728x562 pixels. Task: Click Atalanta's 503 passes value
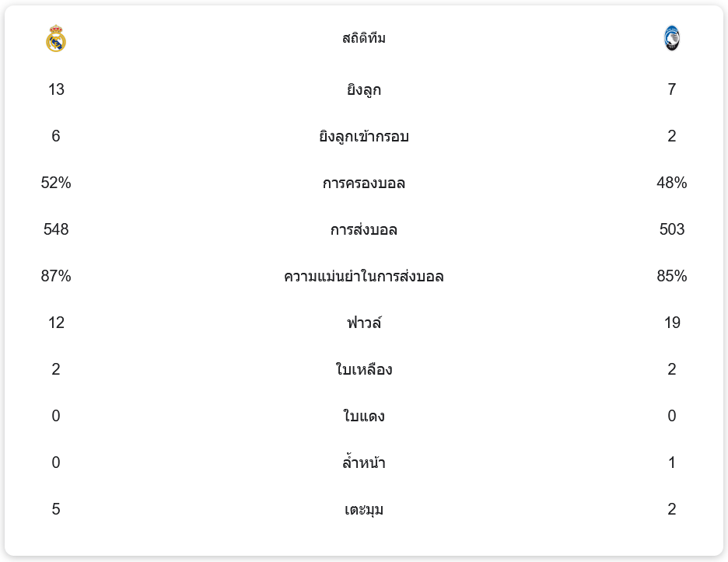tap(672, 229)
